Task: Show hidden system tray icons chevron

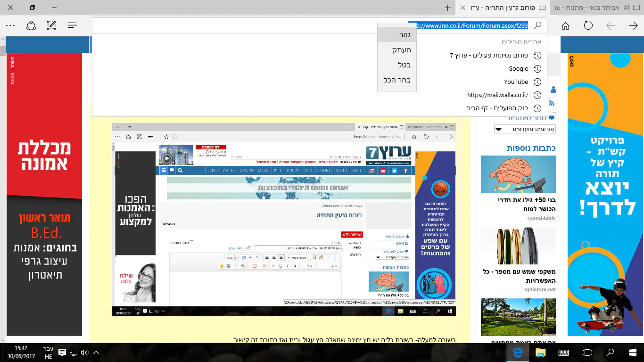Action: 96,353
